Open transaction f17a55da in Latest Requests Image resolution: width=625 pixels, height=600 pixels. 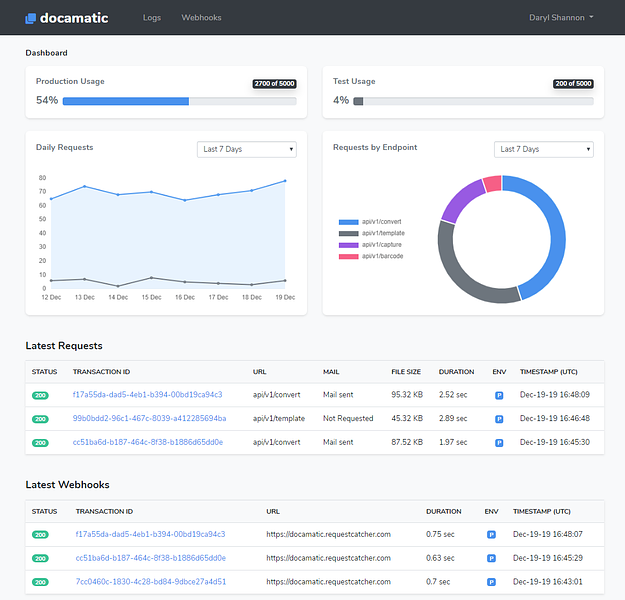pyautogui.click(x=147, y=395)
